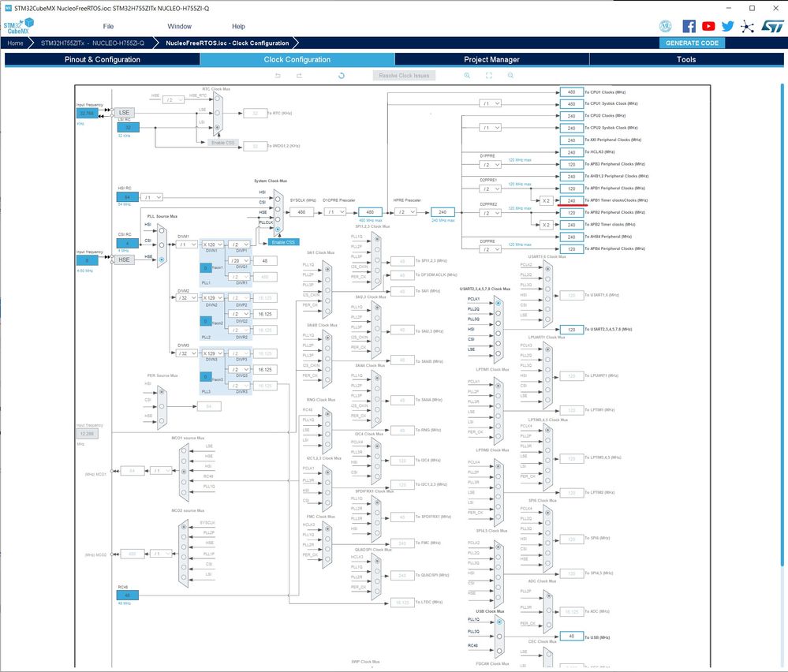Open the Help menu
The image size is (788, 672).
[238, 26]
